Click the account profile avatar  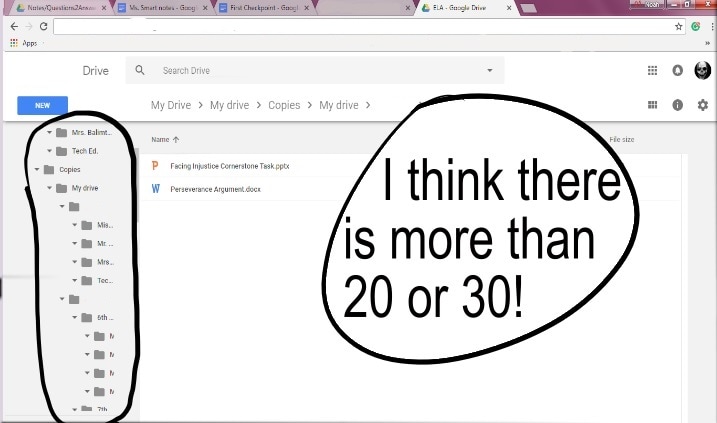[x=702, y=70]
